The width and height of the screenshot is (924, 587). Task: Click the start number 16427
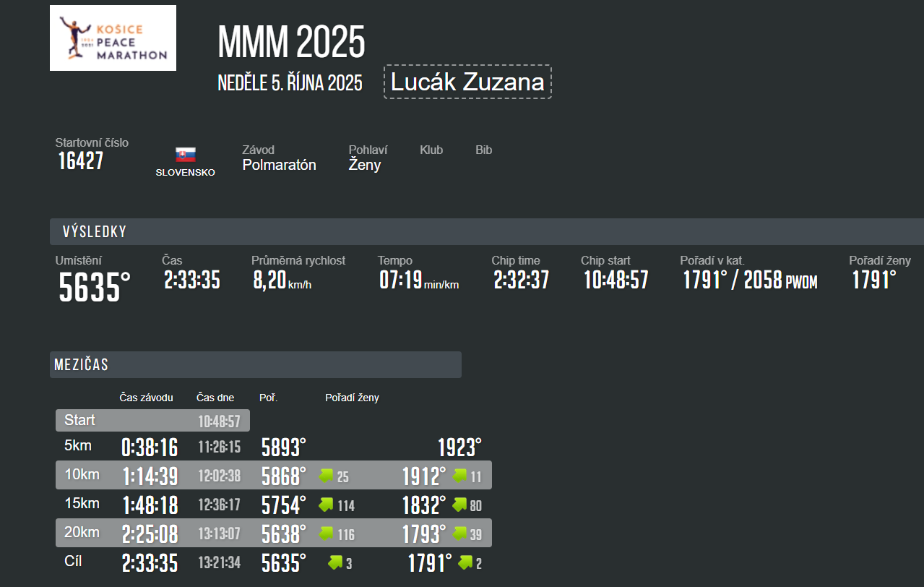click(81, 160)
